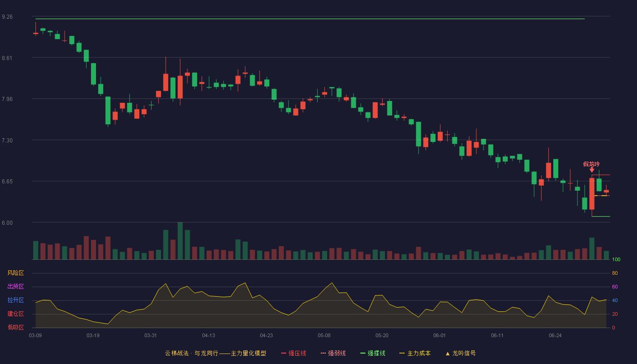Click the 假龙吟 signal label
Image resolution: width=637 pixels, height=364 pixels.
point(591,164)
